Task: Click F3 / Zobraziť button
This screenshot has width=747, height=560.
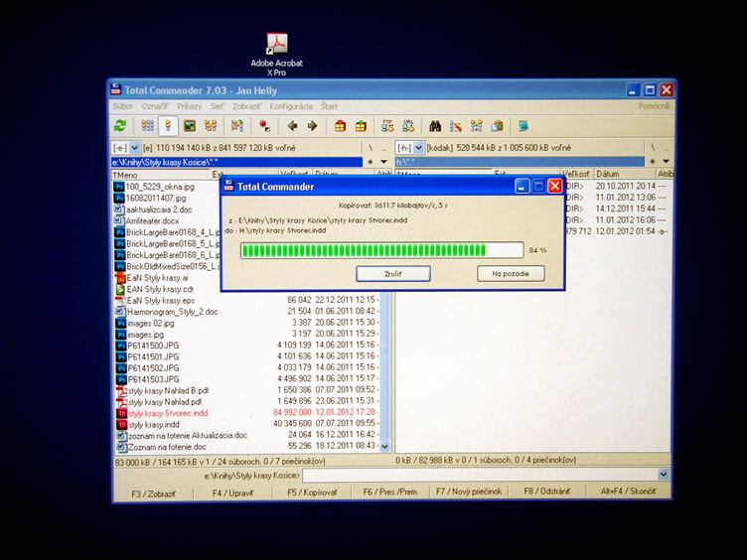Action: (153, 493)
